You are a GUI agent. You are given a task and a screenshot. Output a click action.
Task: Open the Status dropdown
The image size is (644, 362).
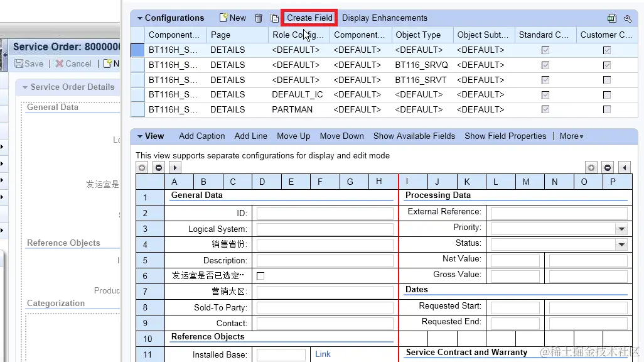(621, 244)
